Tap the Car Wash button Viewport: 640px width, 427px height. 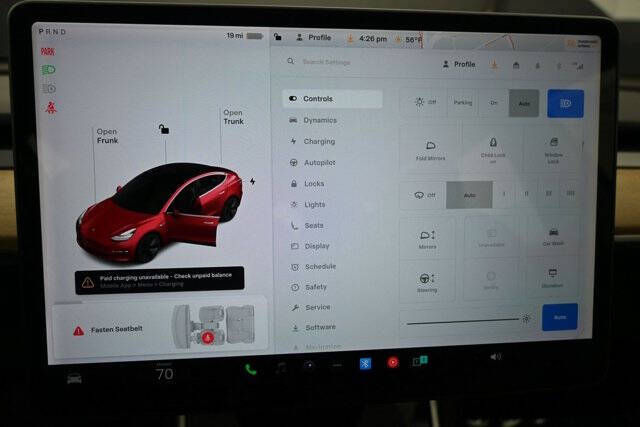(x=553, y=237)
